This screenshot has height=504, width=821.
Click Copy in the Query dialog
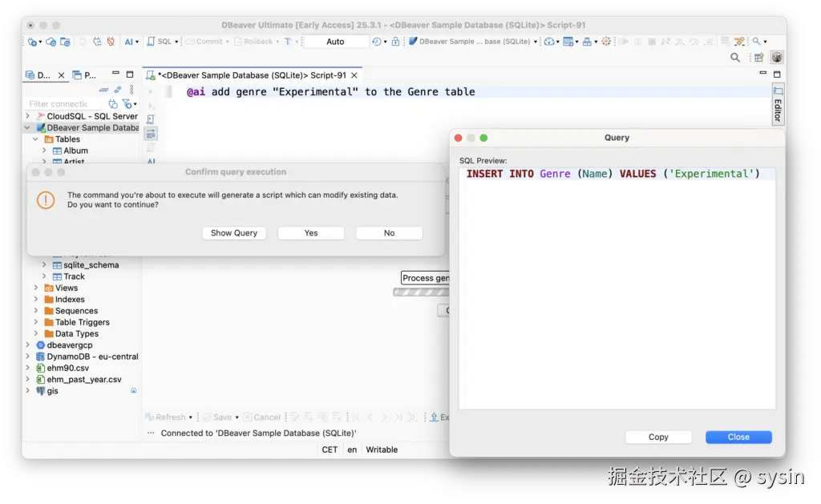[x=658, y=437]
